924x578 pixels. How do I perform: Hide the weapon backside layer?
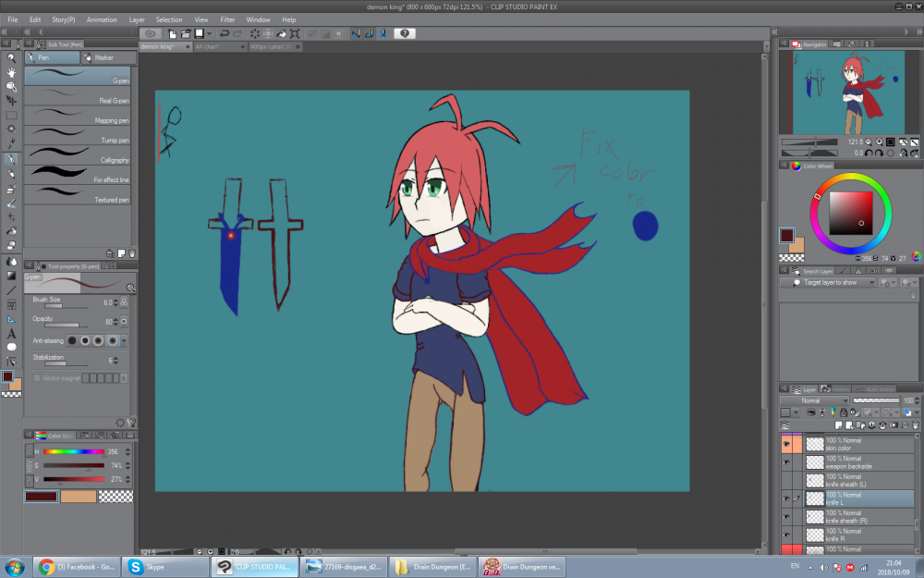point(786,462)
